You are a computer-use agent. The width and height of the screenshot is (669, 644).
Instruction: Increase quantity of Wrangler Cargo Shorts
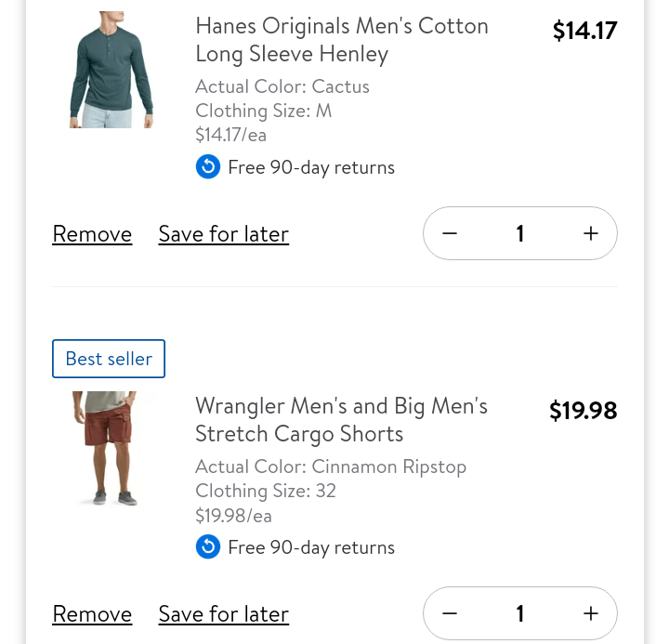coord(591,613)
